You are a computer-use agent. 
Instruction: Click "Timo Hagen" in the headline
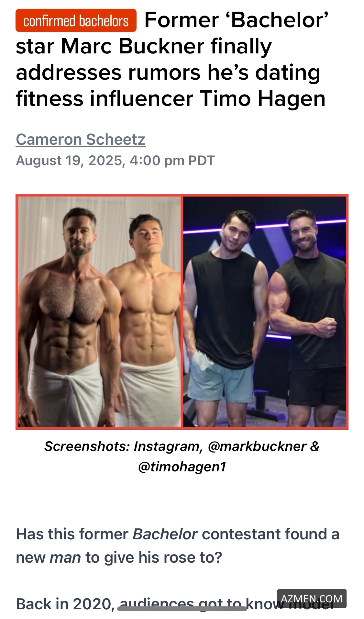(x=262, y=98)
